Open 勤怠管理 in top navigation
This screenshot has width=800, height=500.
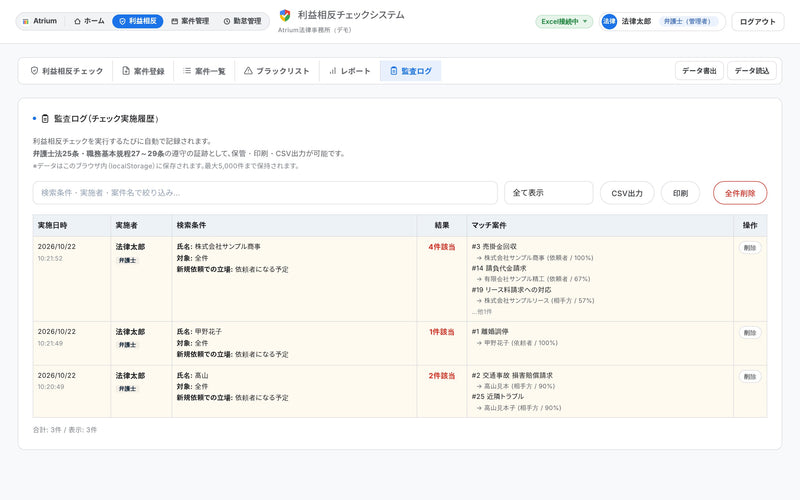coord(242,21)
